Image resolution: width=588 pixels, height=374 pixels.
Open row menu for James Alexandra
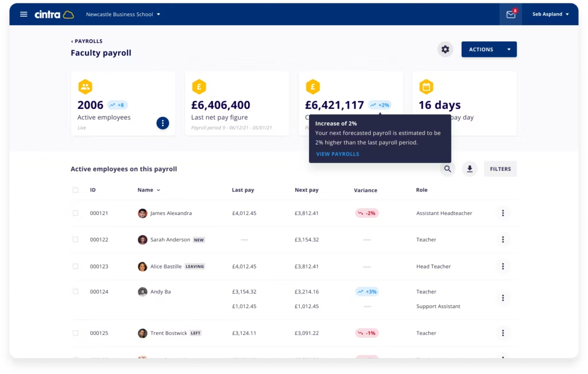[503, 213]
